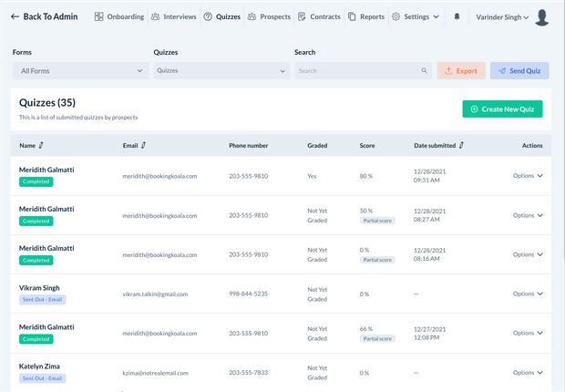Open the All Forms dropdown

82,70
